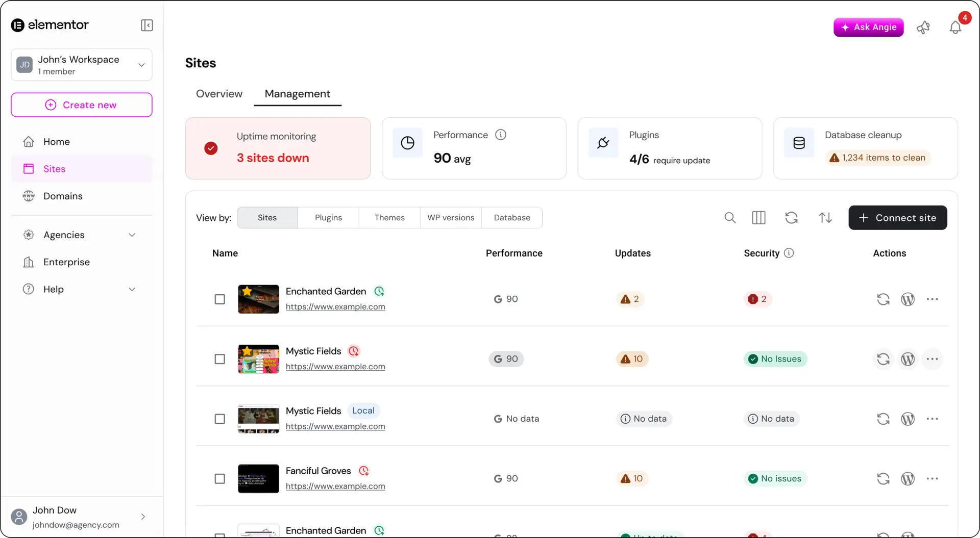Click Enchanted Garden uptime status icon
The image size is (980, 538).
coord(379,291)
